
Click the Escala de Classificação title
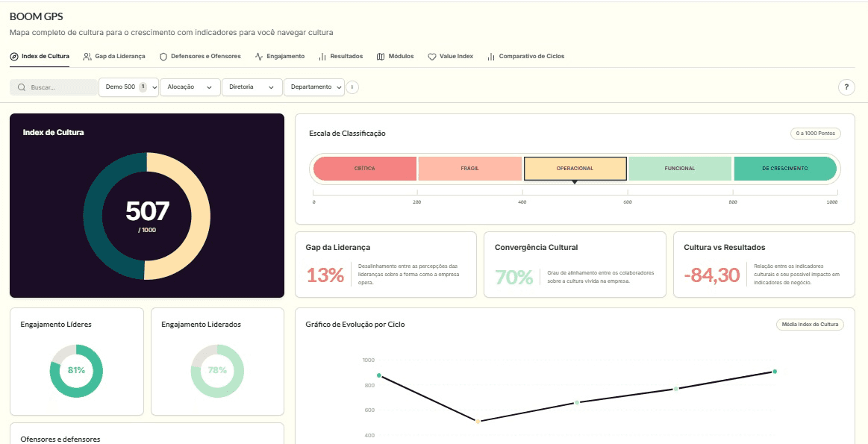coord(347,134)
